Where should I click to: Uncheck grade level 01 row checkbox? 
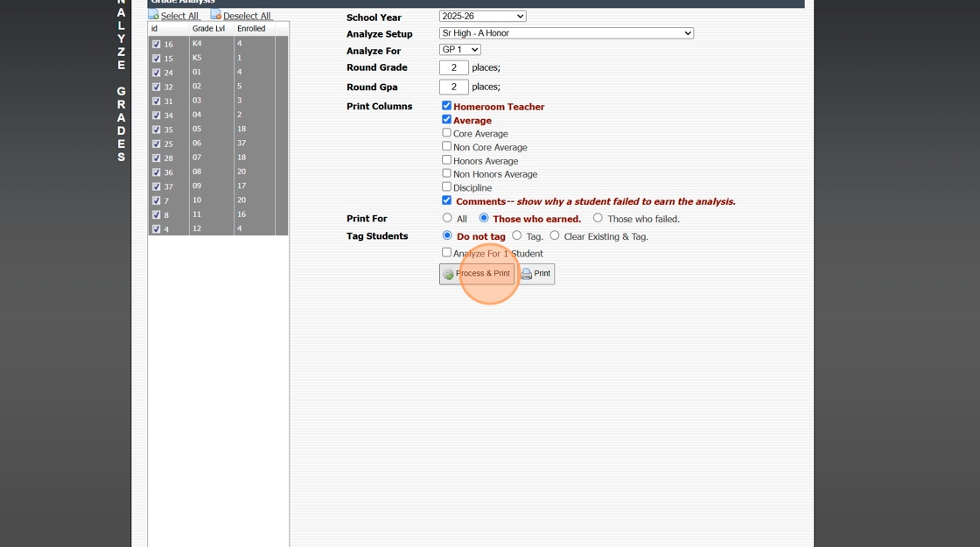(x=157, y=73)
